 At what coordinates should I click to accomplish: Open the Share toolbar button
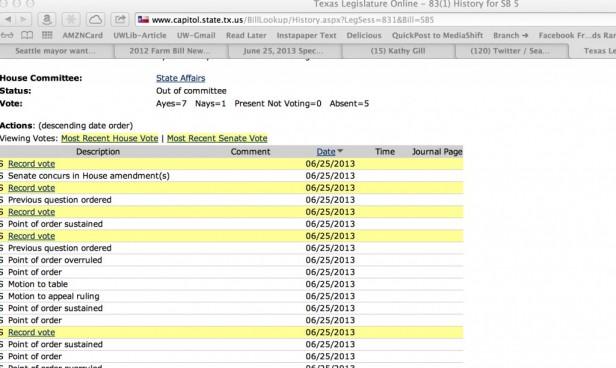pos(120,19)
